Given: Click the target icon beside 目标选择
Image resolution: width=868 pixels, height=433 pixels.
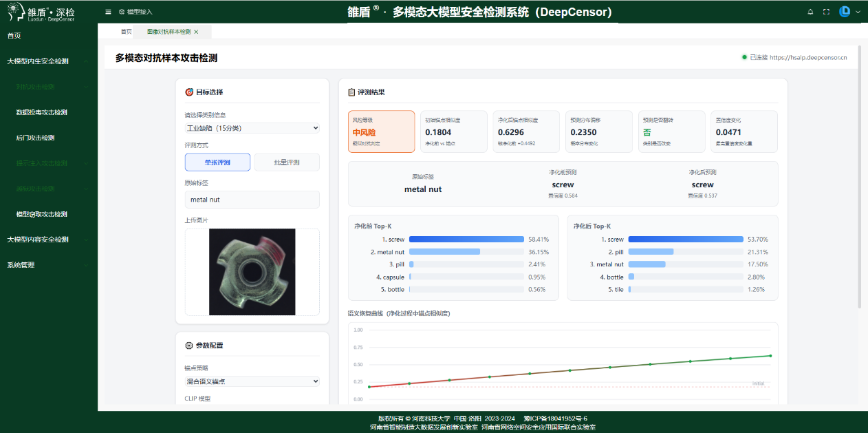Looking at the screenshot, I should [x=189, y=92].
